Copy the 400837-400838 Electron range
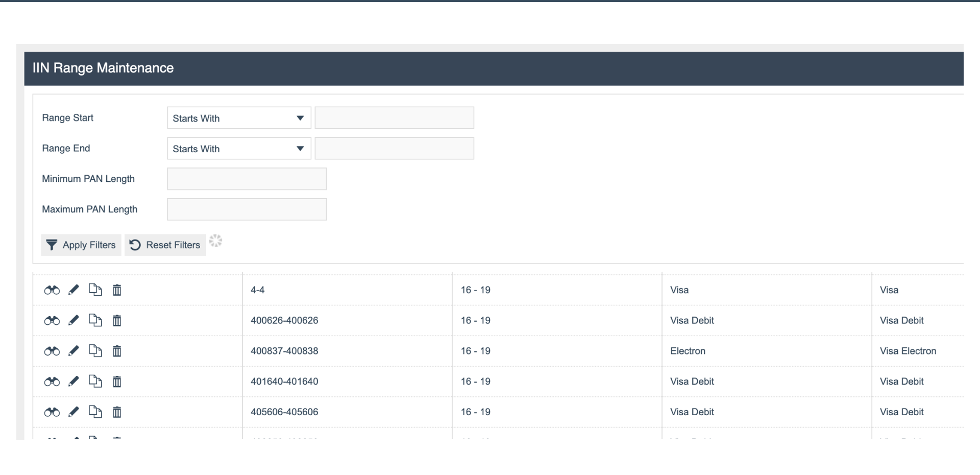The image size is (980, 475). pyautogui.click(x=95, y=351)
